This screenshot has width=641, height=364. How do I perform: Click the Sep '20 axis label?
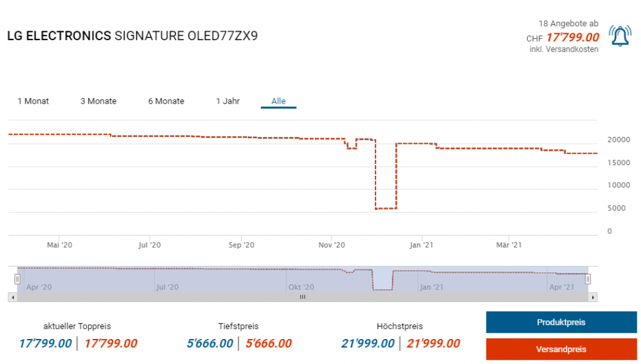(241, 245)
